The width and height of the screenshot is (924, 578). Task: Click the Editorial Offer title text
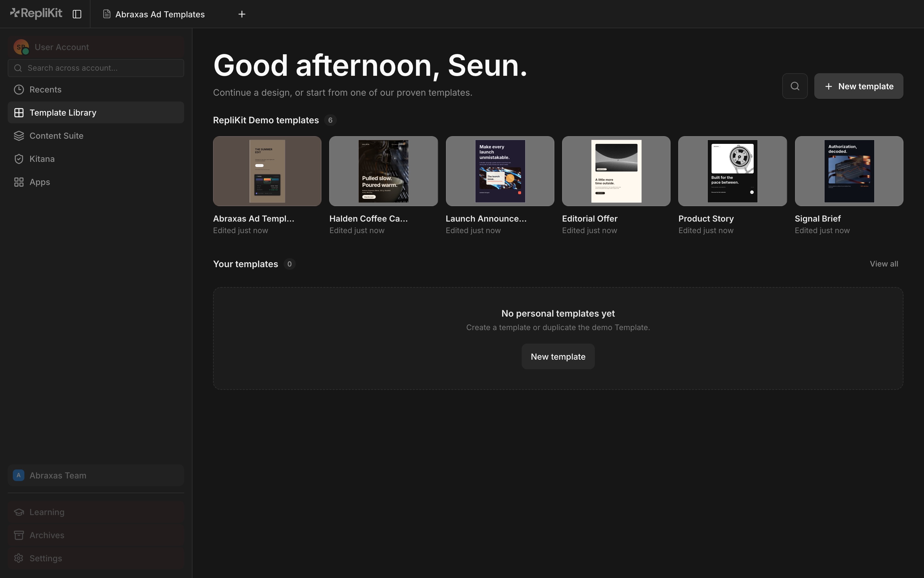[589, 219]
